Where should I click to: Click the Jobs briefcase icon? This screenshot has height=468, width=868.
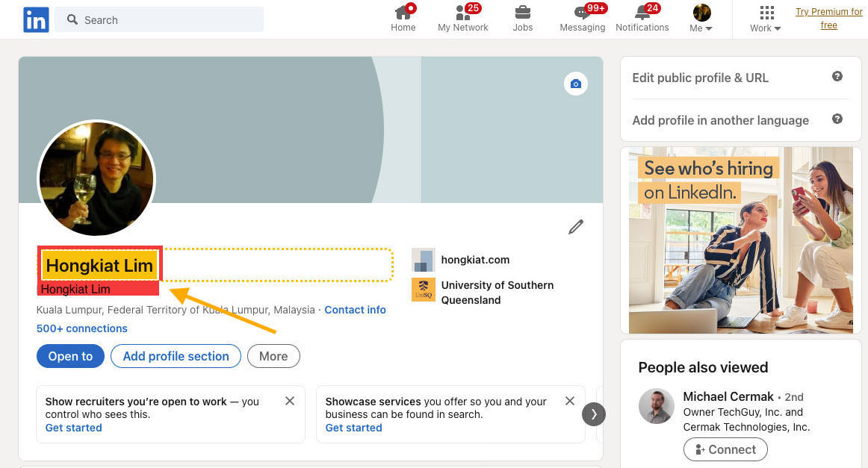click(x=523, y=12)
